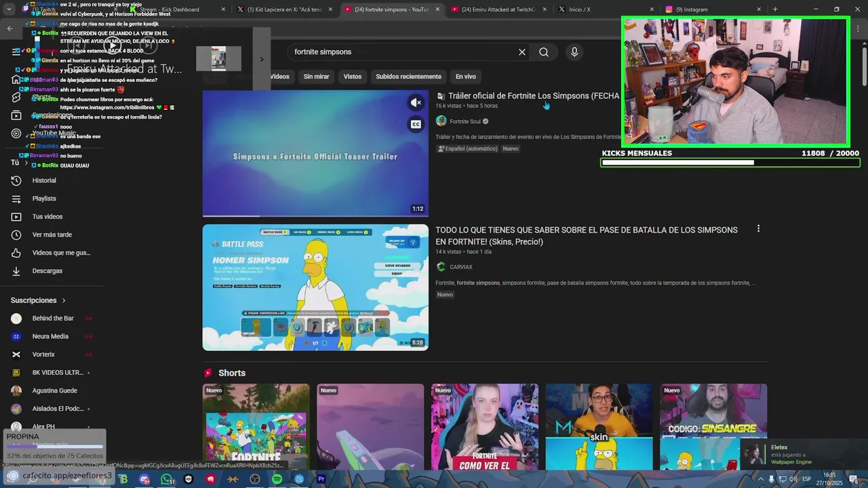Open 'TODO LO QUE TIENES QUE SABER' video title
868x488 pixels.
(x=587, y=236)
